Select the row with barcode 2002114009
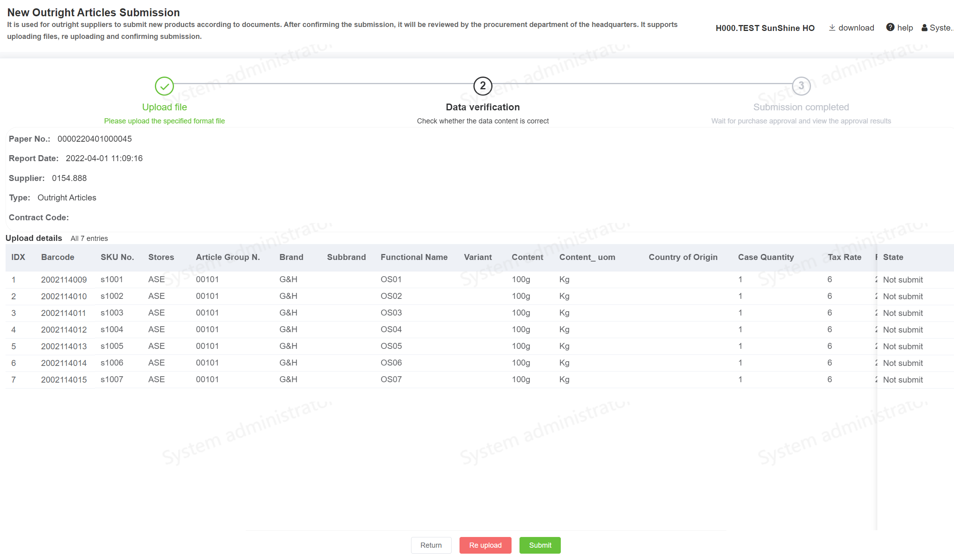954x560 pixels. pos(64,279)
